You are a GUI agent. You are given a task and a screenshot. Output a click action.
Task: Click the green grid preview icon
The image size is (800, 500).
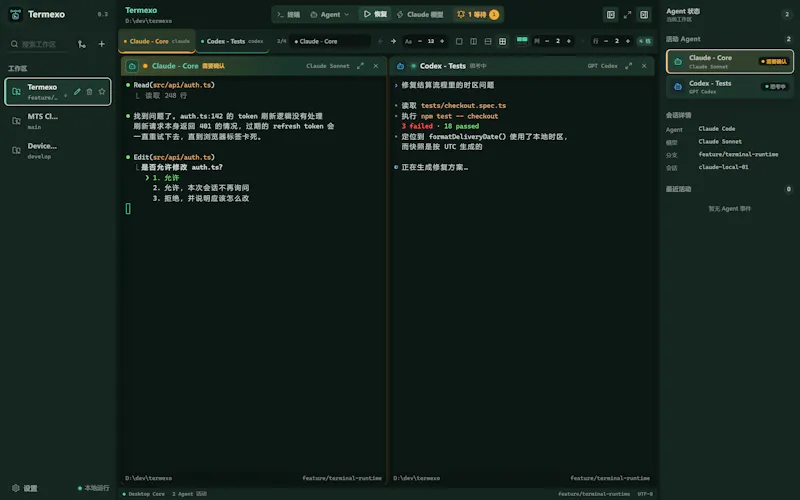pos(522,40)
